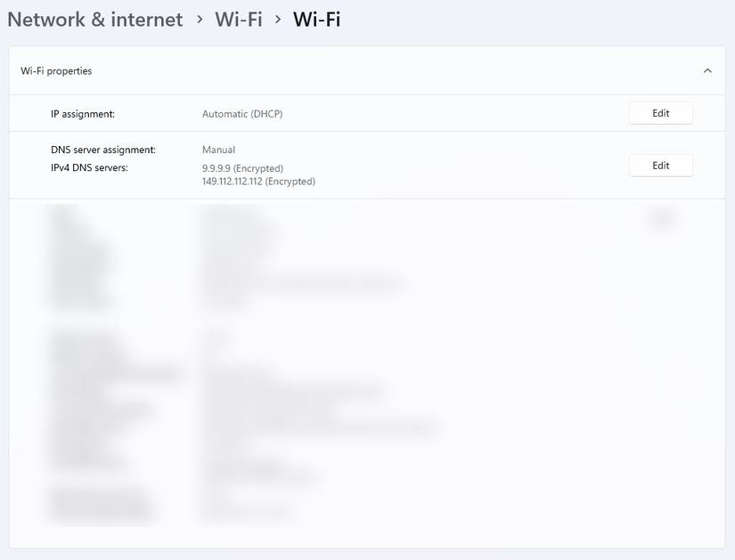This screenshot has width=735, height=560.
Task: Click the faint button in the details card
Action: coord(661,216)
